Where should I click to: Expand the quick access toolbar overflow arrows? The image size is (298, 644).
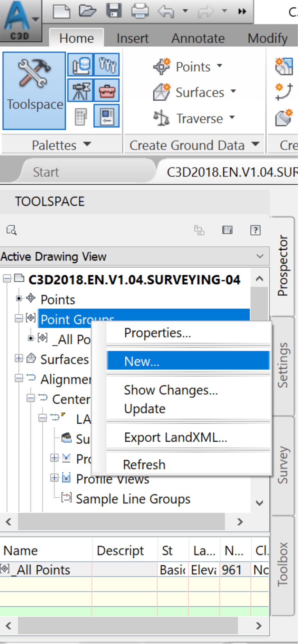(242, 12)
